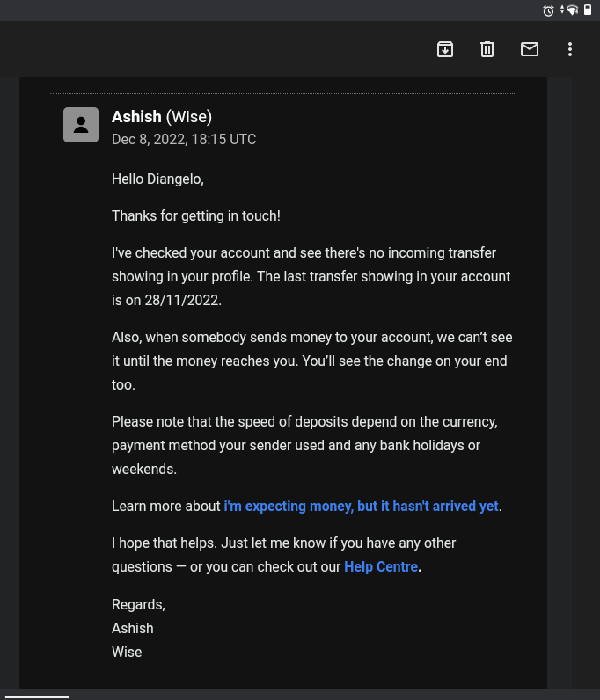Select the paragraph mentioning 28/11/2022 transfer
This screenshot has height=700, width=600.
pos(311,276)
